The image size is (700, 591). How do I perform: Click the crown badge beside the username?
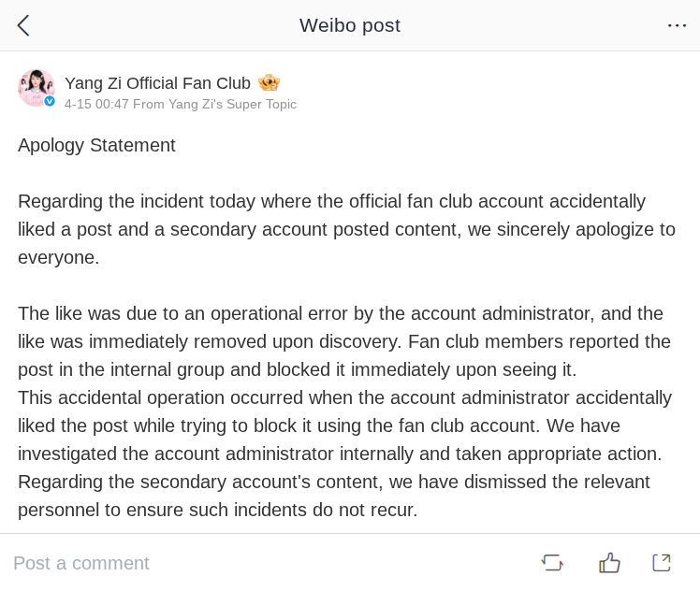pyautogui.click(x=269, y=82)
